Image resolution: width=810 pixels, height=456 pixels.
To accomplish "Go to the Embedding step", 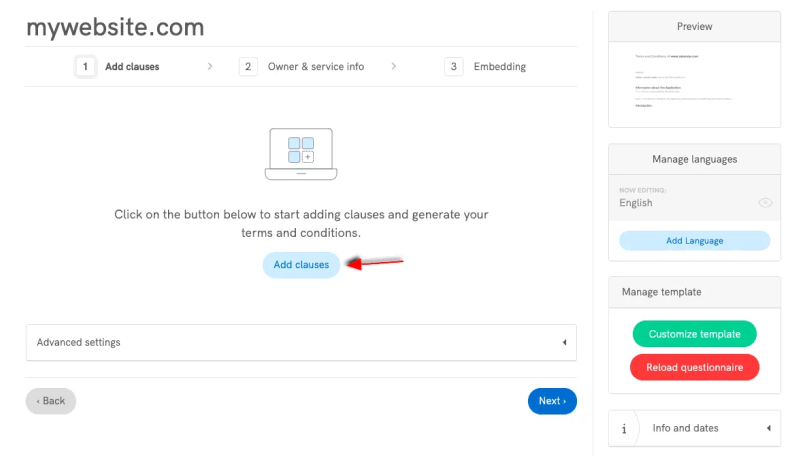I will tap(500, 67).
